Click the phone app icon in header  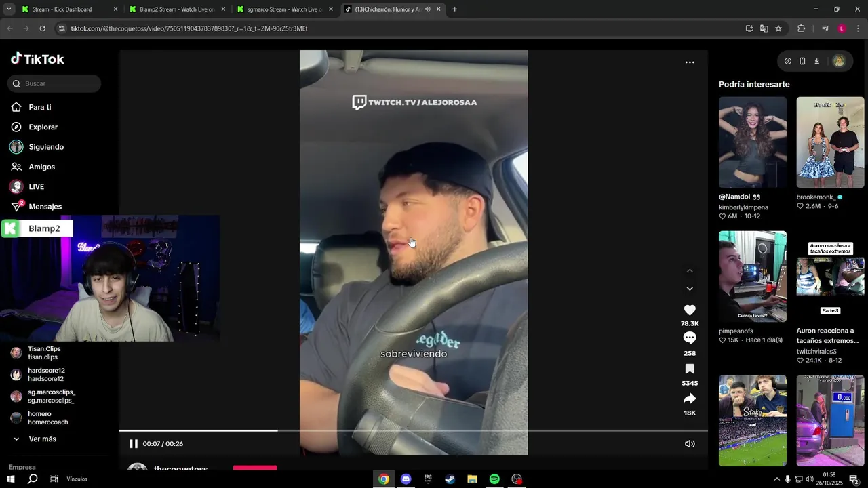click(802, 61)
